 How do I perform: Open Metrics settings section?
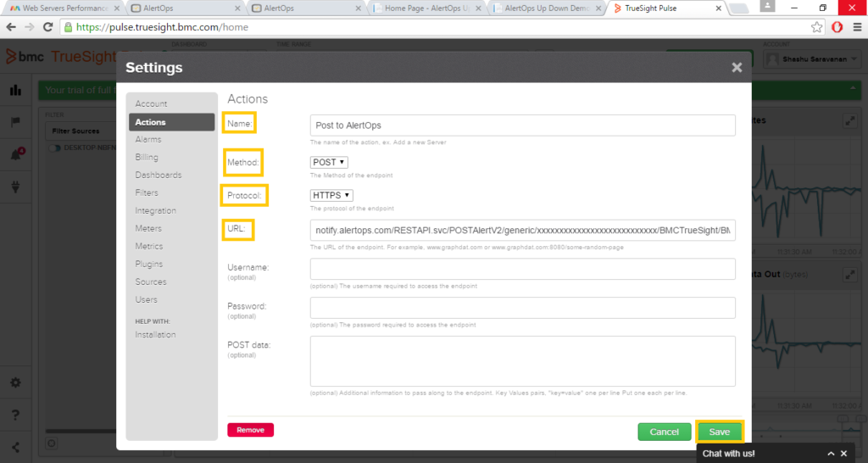tap(149, 246)
